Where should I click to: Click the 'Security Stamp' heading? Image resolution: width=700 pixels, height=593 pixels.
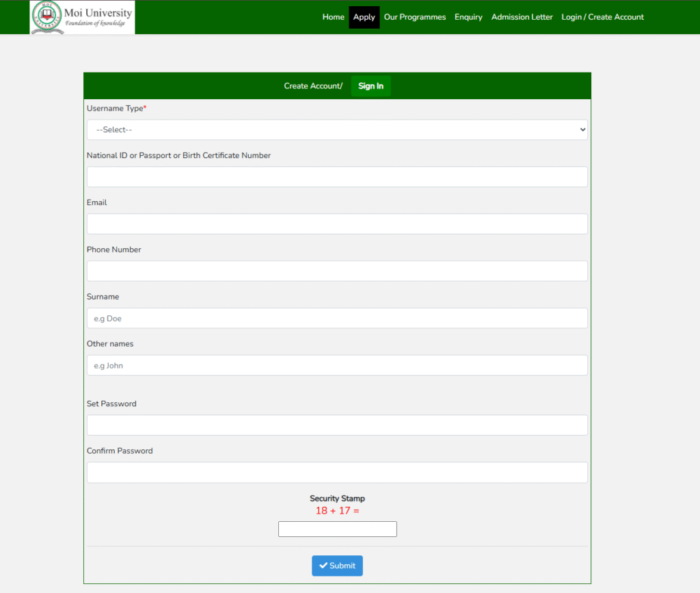[337, 499]
